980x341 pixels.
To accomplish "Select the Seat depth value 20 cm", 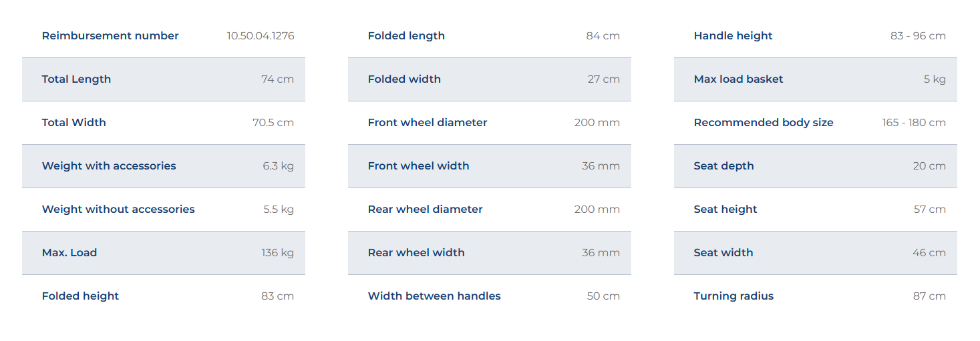I will tap(929, 166).
